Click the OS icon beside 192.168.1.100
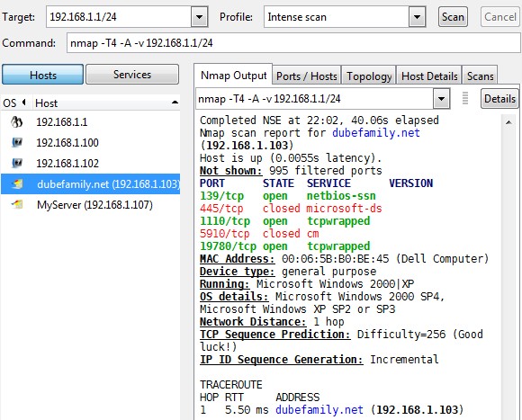This screenshot has height=420, width=522. pyautogui.click(x=16, y=143)
